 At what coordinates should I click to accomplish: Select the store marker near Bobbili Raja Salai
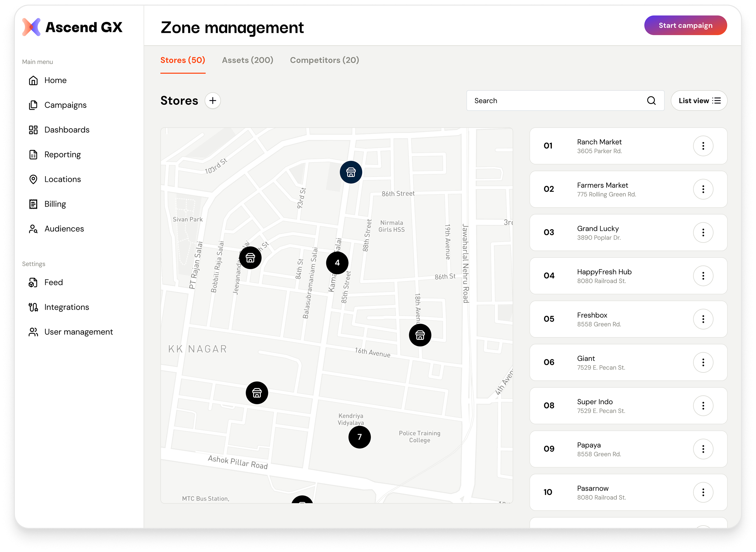click(250, 258)
